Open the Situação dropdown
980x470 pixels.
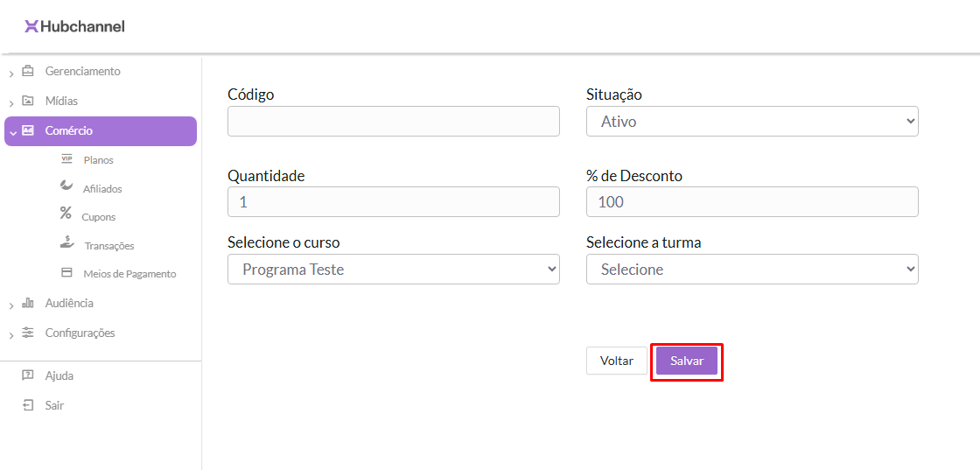[752, 122]
